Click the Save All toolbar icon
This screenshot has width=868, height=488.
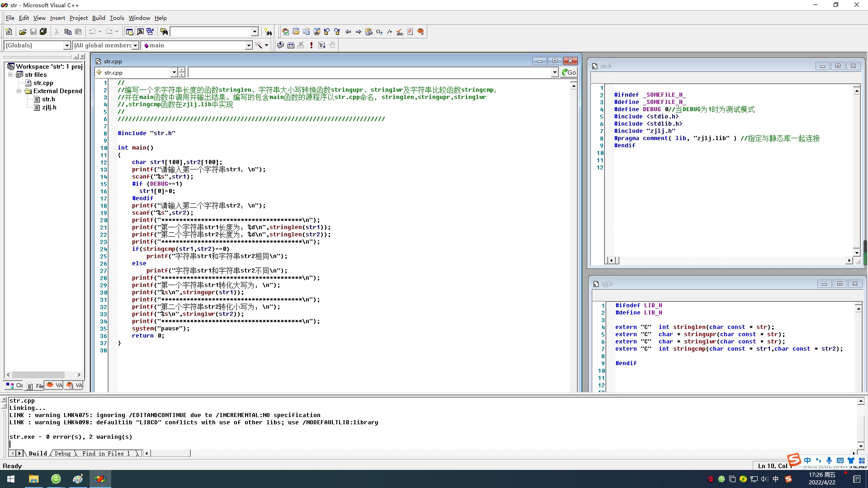coord(43,32)
